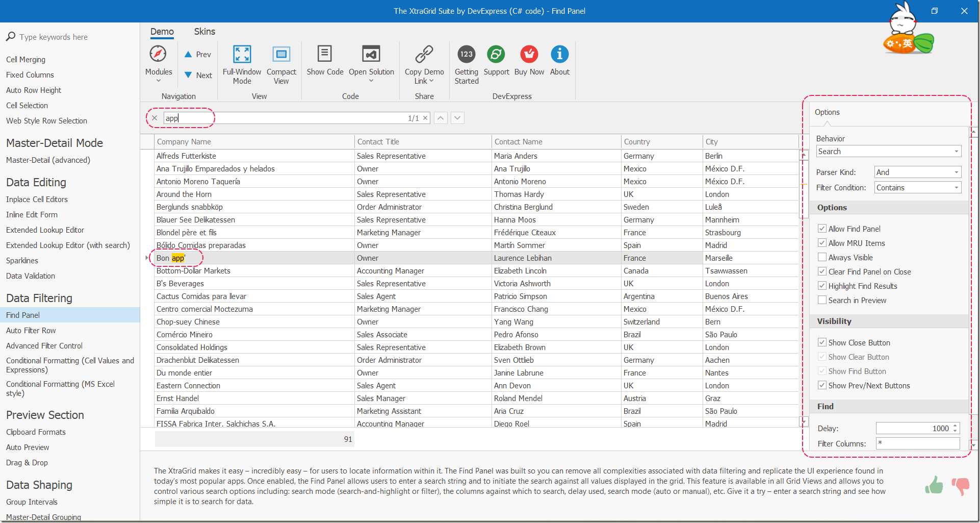
Task: Switch to the Skins tab
Action: [204, 32]
